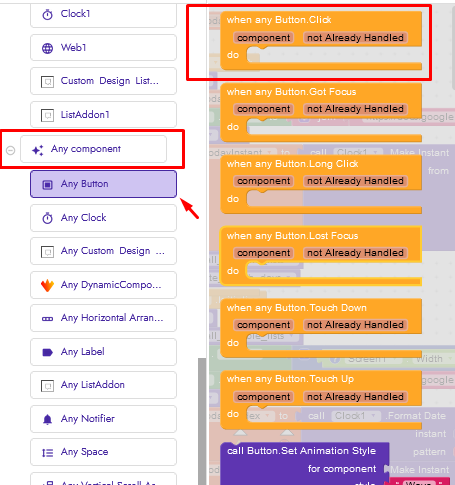Screen dimensions: 455x485
Task: Click the component parameter in Button.Got Focus
Action: (264, 109)
